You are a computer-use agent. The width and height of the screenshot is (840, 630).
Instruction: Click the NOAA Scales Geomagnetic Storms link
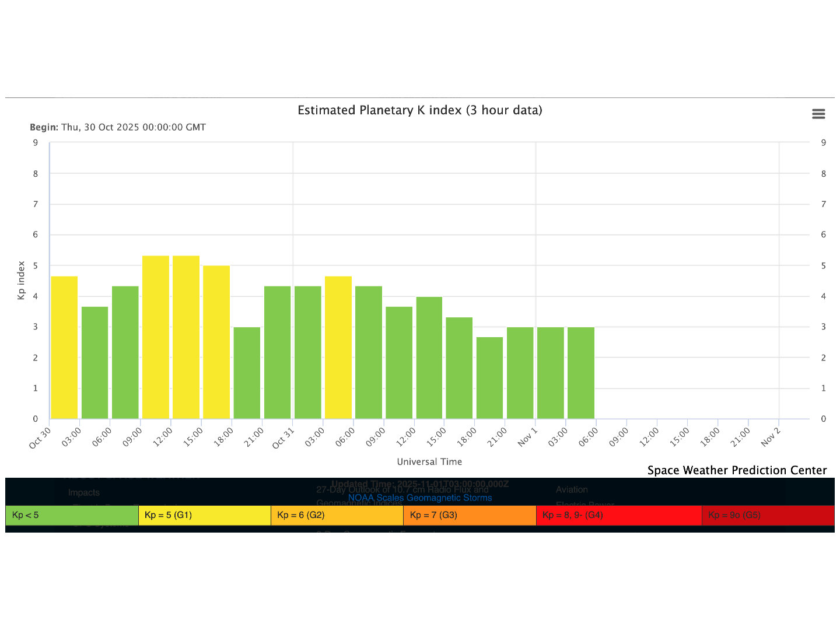click(x=419, y=498)
